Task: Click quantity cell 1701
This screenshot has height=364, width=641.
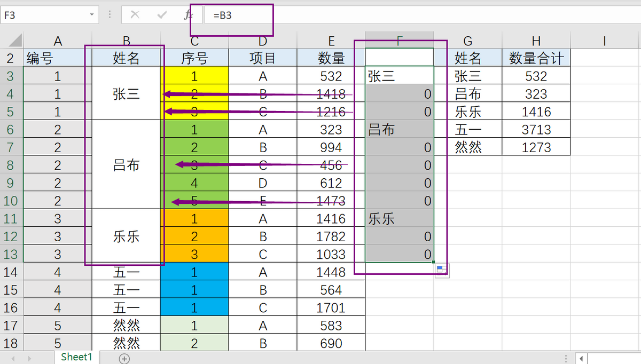Action: point(331,307)
